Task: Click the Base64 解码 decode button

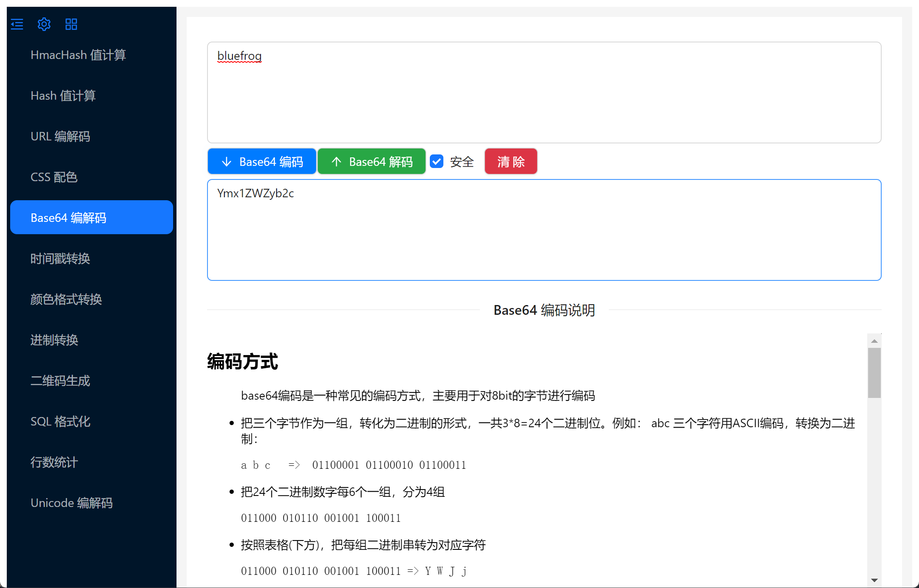Action: tap(372, 162)
